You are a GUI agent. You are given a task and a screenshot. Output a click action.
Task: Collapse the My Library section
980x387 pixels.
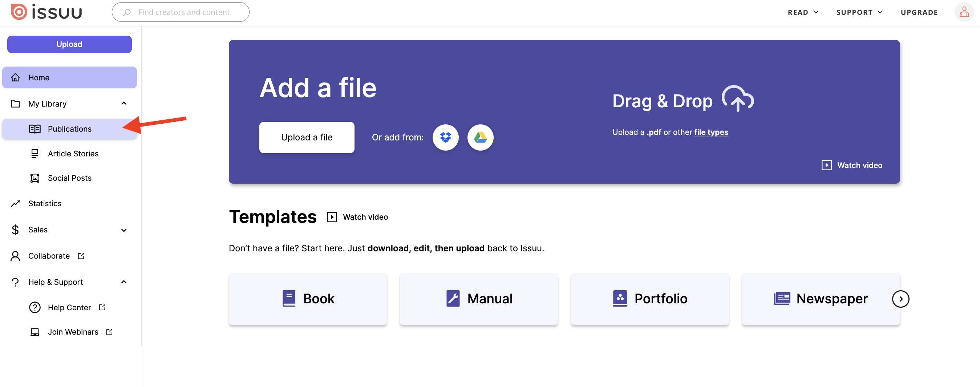(123, 103)
